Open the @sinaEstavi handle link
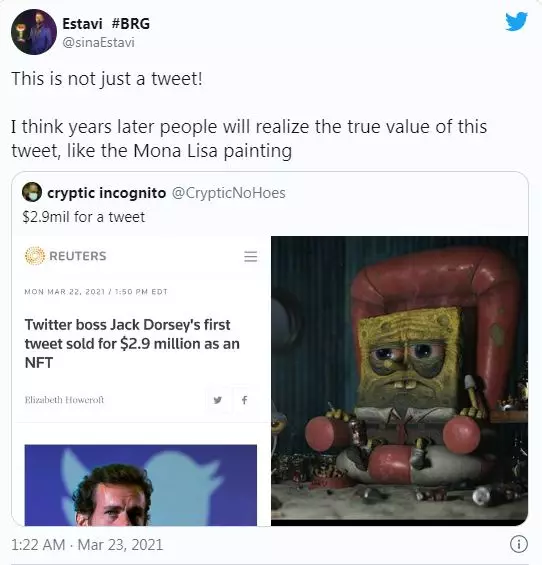 click(x=98, y=43)
